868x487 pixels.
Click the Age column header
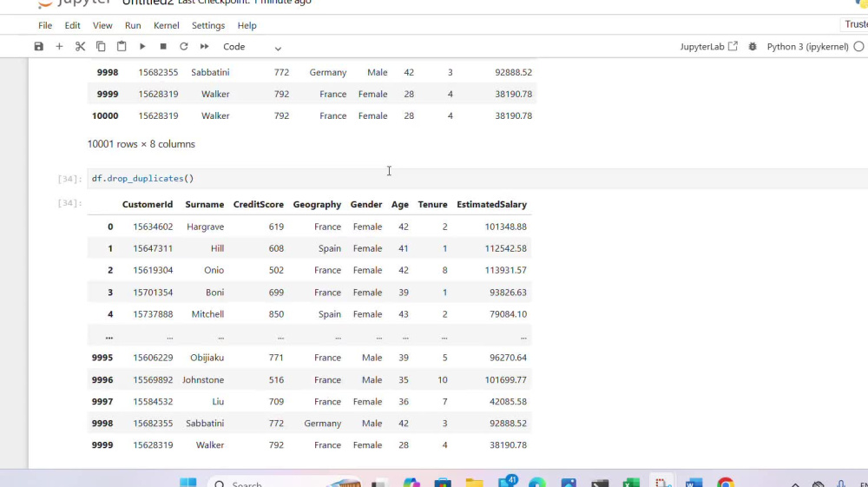(x=399, y=205)
